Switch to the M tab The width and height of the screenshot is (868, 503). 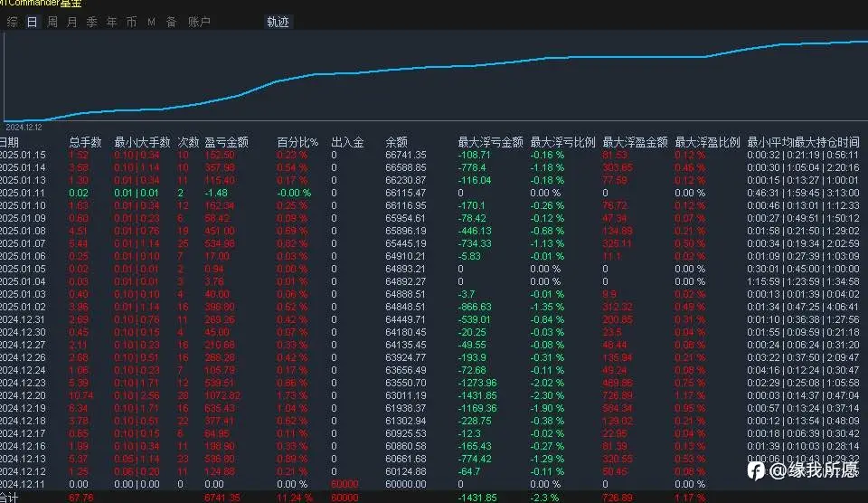click(151, 22)
